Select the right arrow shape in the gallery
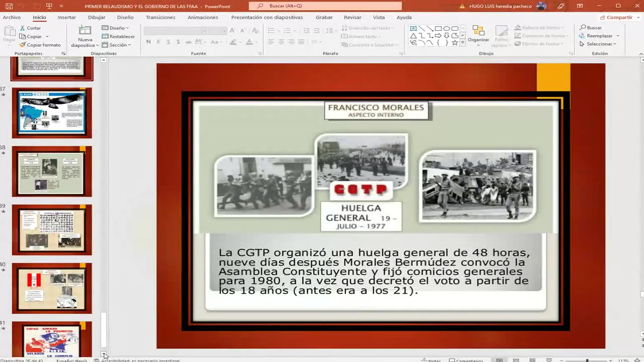644x362 pixels. click(438, 36)
